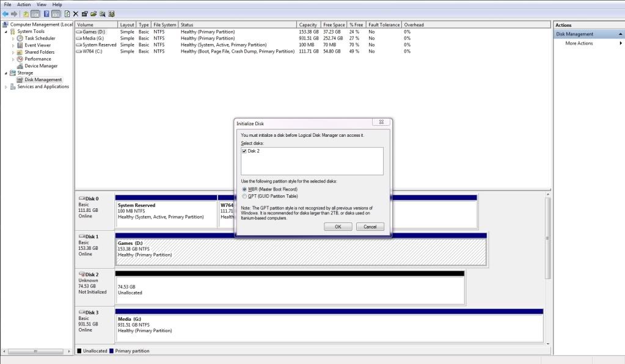The width and height of the screenshot is (625, 364).
Task: Sort by the Free Space column header
Action: tap(334, 24)
